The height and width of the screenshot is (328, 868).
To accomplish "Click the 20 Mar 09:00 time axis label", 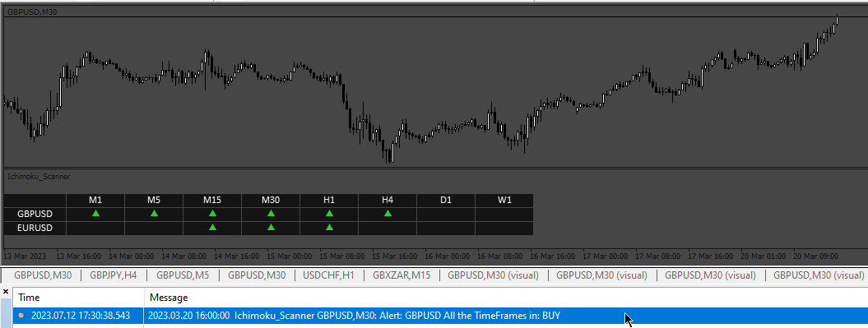I will pos(815,256).
